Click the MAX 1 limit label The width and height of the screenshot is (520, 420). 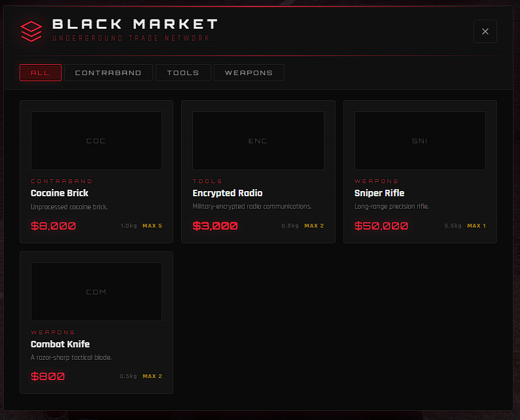(x=476, y=226)
